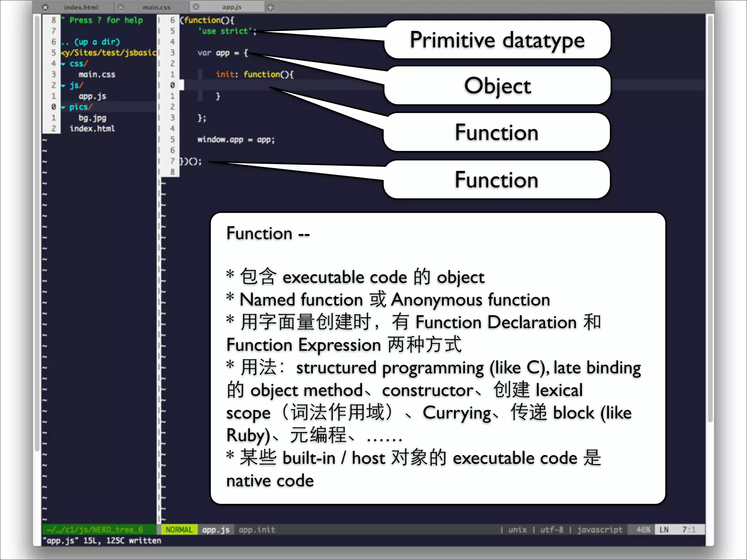This screenshot has width=747, height=560.
Task: Place cursor on 'window.app = app;' line
Action: (236, 140)
